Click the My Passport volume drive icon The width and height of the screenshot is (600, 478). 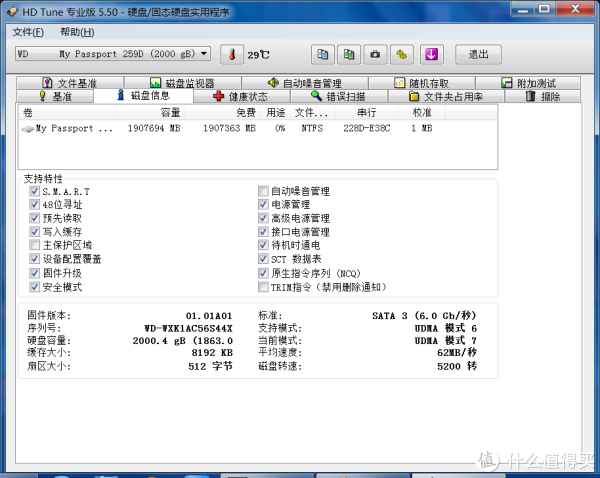28,129
